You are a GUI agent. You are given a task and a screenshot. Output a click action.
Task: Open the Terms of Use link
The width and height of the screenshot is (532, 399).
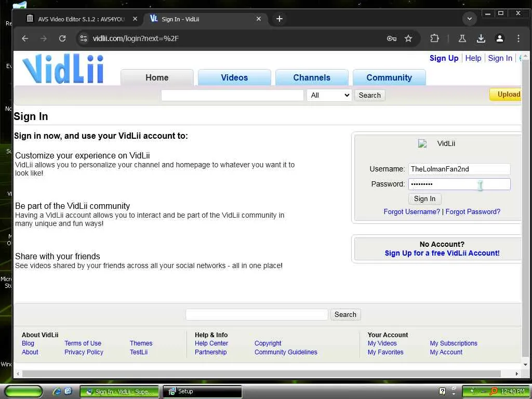point(83,343)
